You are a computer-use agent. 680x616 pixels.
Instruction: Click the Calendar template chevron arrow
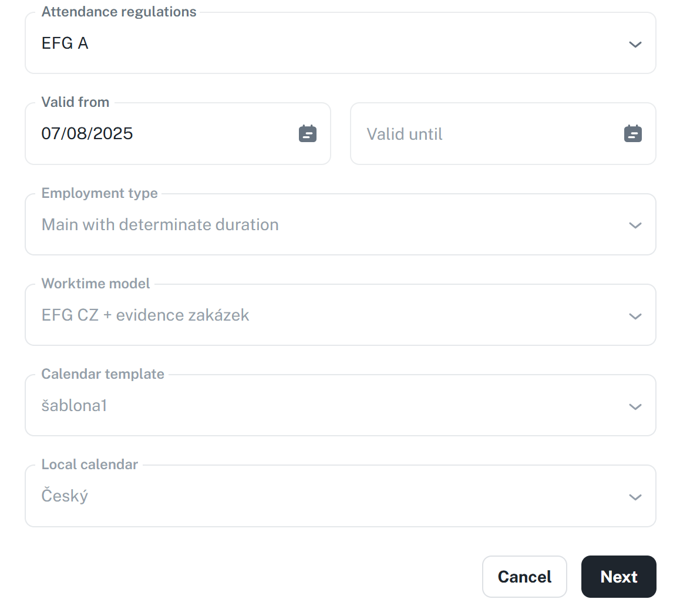pos(635,407)
